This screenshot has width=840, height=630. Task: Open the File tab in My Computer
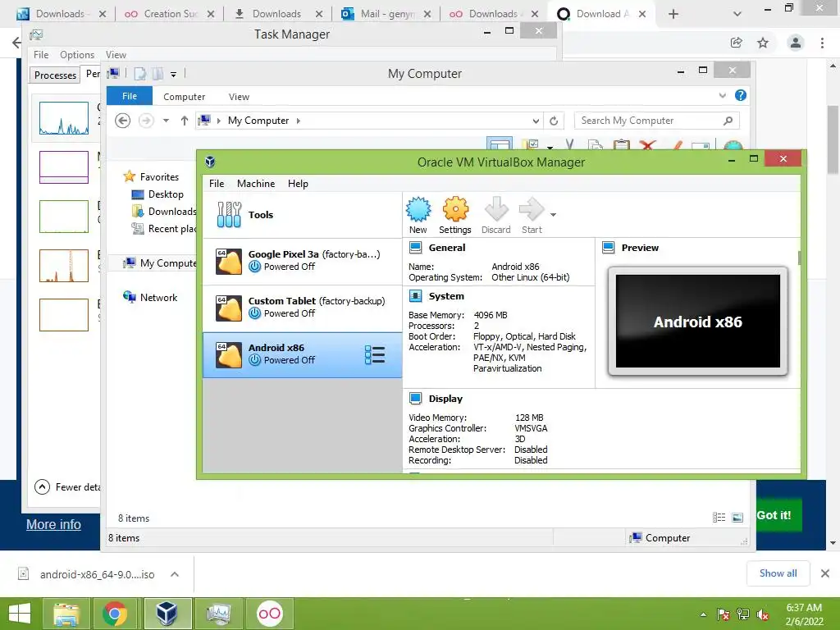[130, 96]
